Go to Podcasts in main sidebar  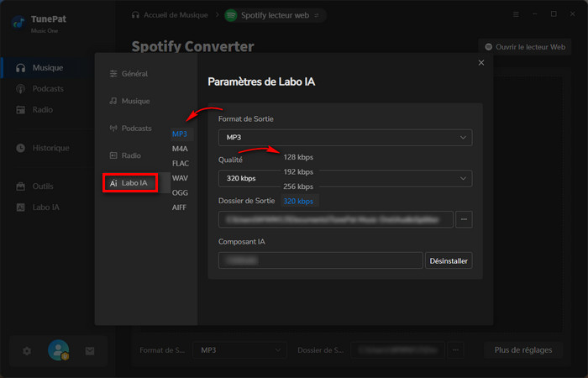(48, 89)
